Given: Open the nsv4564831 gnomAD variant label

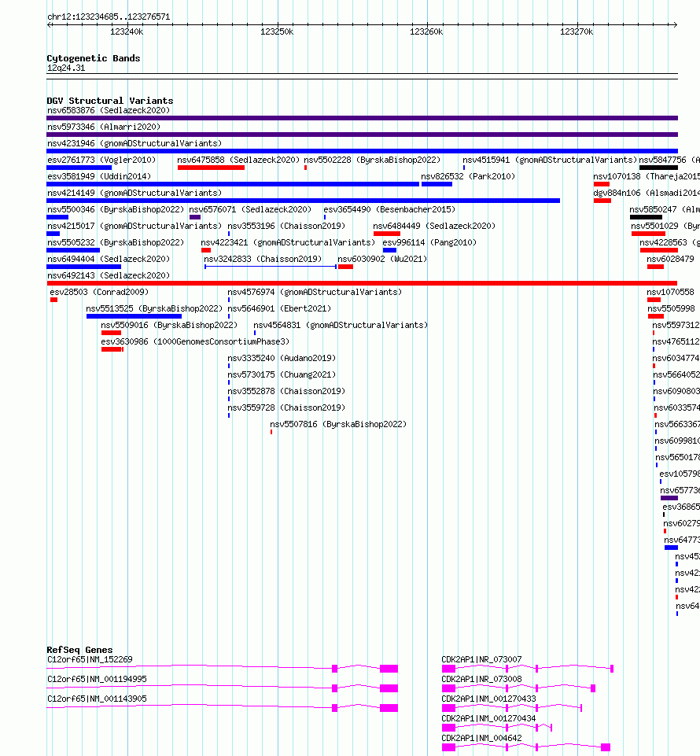Looking at the screenshot, I should 341,325.
